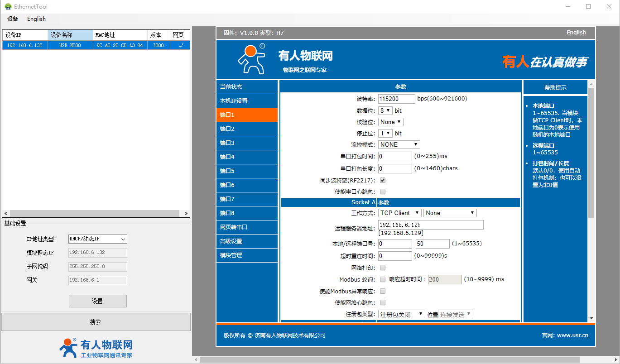Enable the 使能串口心跳包 checkbox
The height and width of the screenshot is (364, 620).
tap(383, 192)
